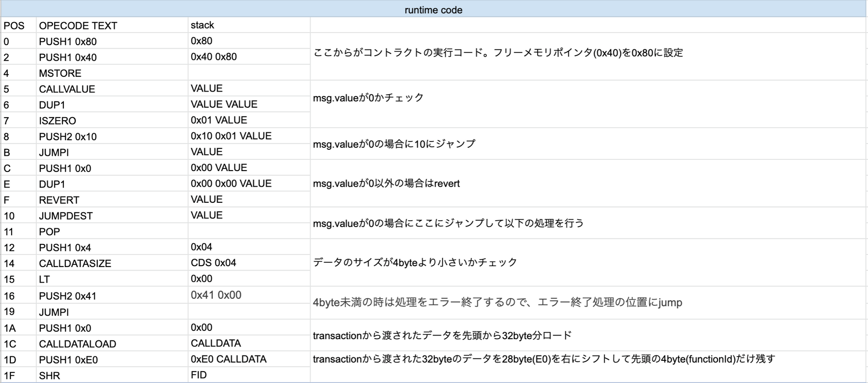This screenshot has height=383, width=868.
Task: Select the '0x00 0x00 VALUE' stack cell
Action: pos(249,184)
